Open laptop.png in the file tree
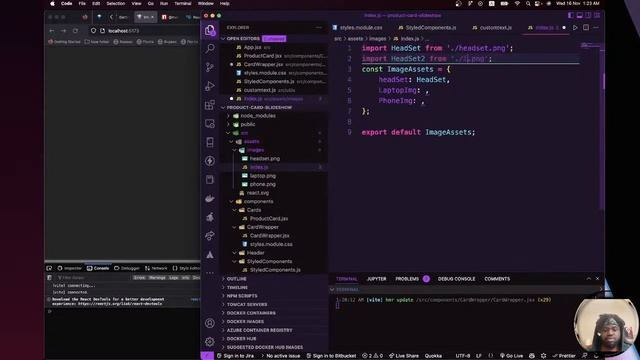Image resolution: width=640 pixels, height=360 pixels. point(262,176)
